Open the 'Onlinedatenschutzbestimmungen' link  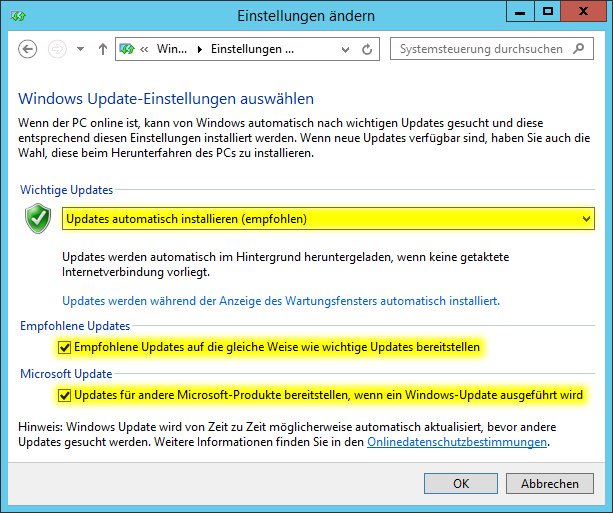pyautogui.click(x=457, y=442)
